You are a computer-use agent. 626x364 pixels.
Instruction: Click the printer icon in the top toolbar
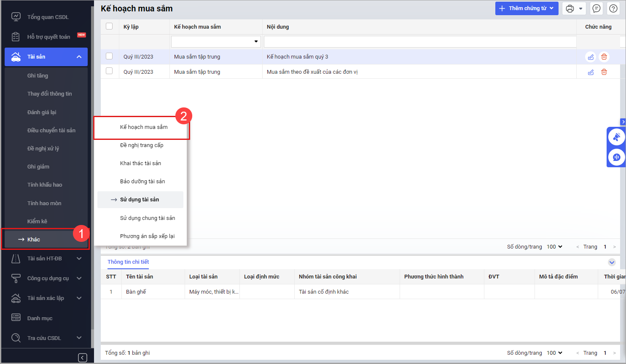(570, 8)
